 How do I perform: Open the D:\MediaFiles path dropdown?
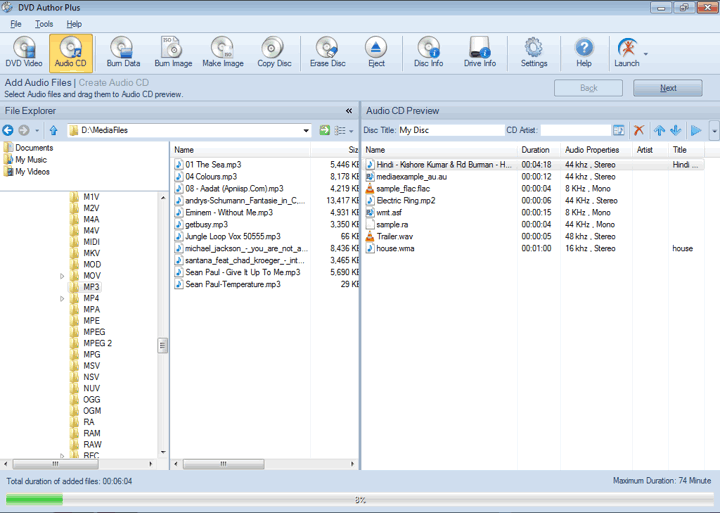306,130
